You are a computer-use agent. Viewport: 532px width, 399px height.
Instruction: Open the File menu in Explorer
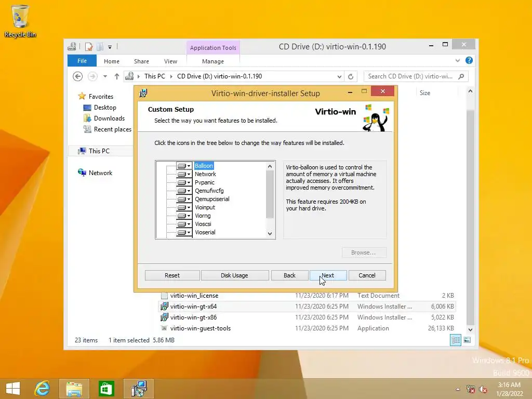(82, 61)
